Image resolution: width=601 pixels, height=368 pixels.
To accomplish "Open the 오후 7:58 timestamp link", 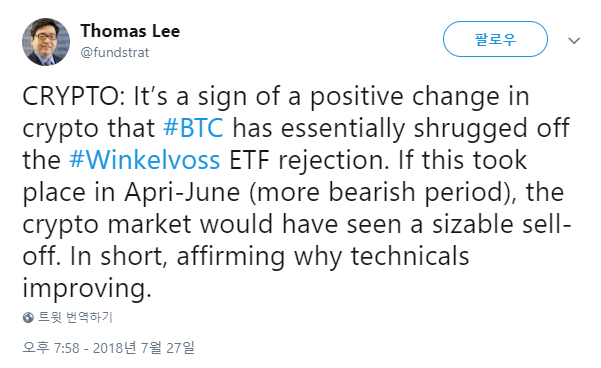I will click(51, 348).
